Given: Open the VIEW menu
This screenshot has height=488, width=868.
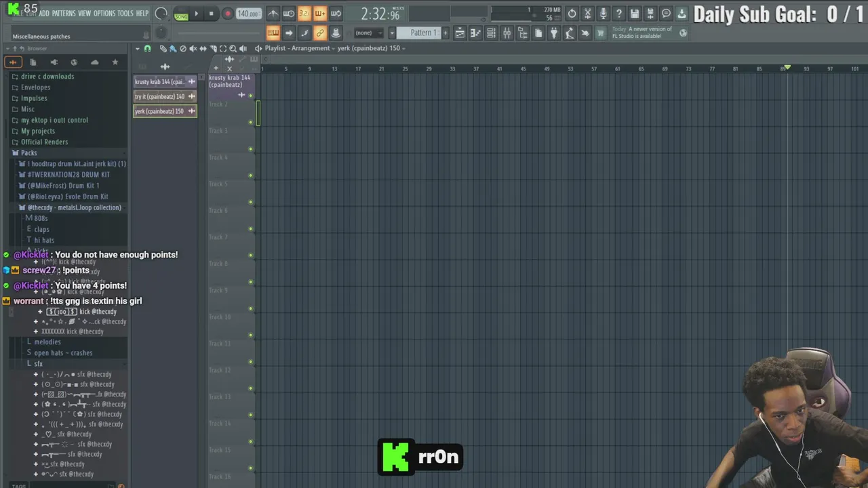Looking at the screenshot, I should (x=84, y=14).
